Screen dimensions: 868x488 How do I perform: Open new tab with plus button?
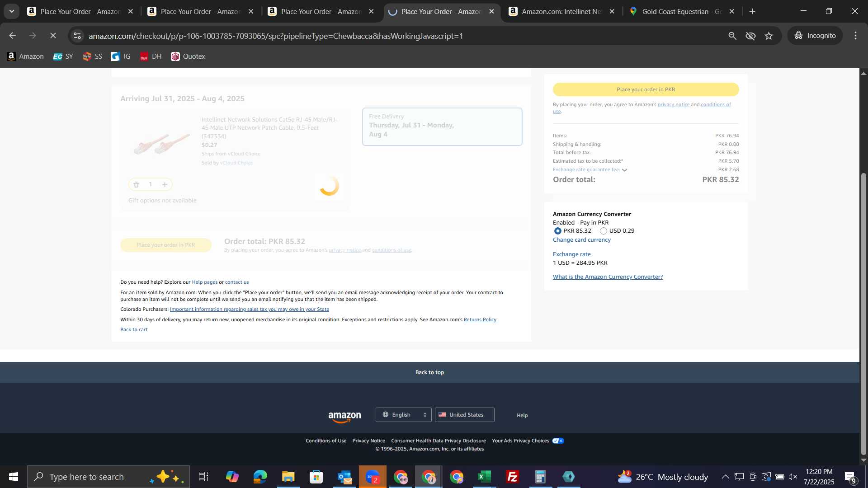pyautogui.click(x=752, y=11)
